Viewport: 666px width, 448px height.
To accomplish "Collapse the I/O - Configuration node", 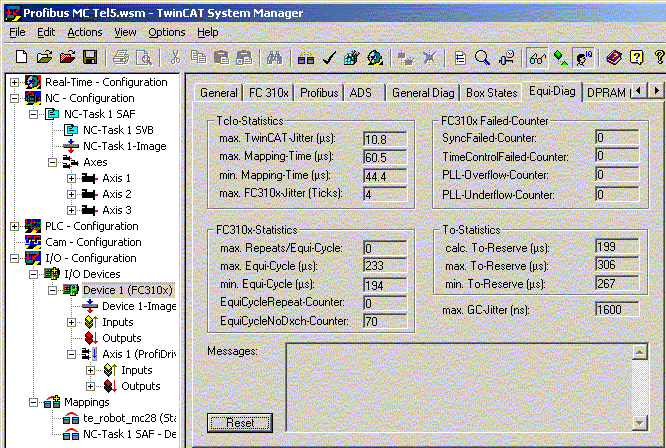I will click(14, 258).
